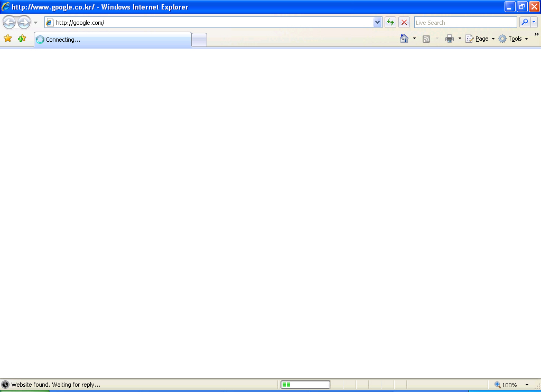
Task: Click the Add to Favorites icon
Action: pos(22,39)
